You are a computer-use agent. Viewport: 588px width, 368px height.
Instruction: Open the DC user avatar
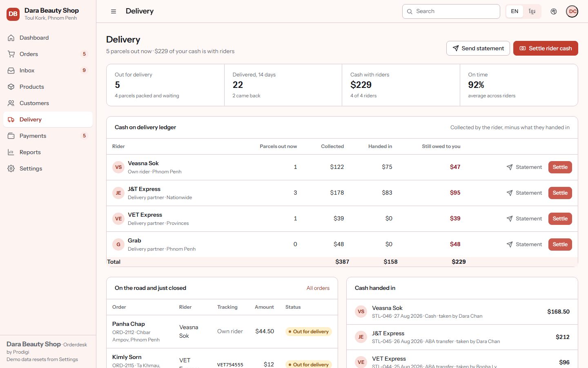coord(572,11)
